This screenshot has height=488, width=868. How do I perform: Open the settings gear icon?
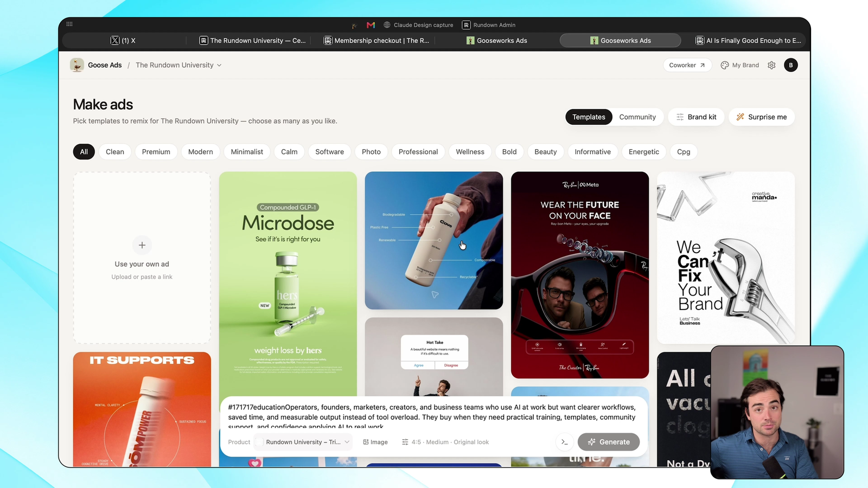click(771, 65)
